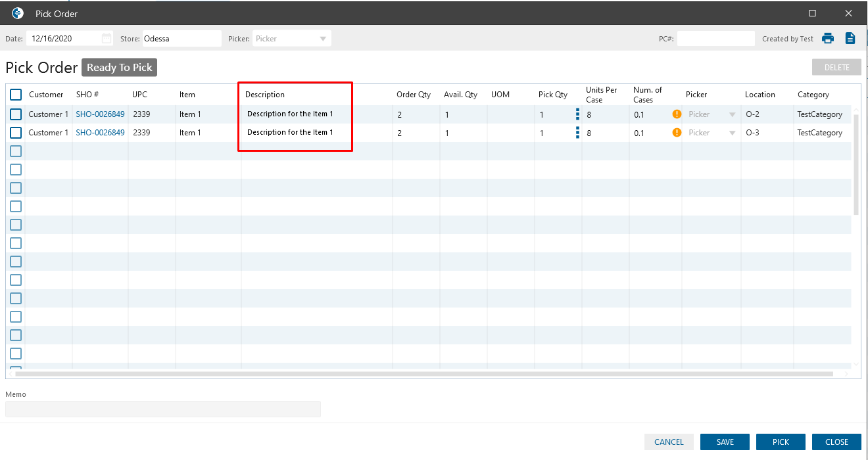Check the box for the O-3 location row

pos(16,133)
